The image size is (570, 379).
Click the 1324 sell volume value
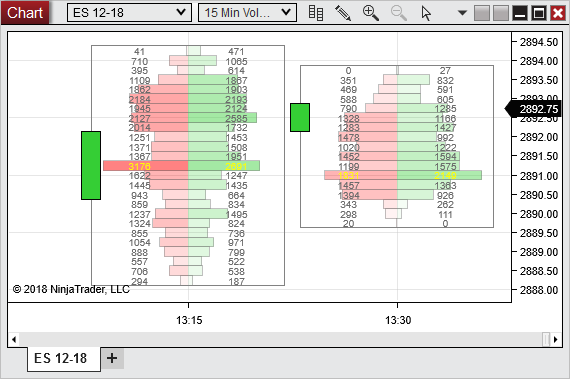click(140, 223)
